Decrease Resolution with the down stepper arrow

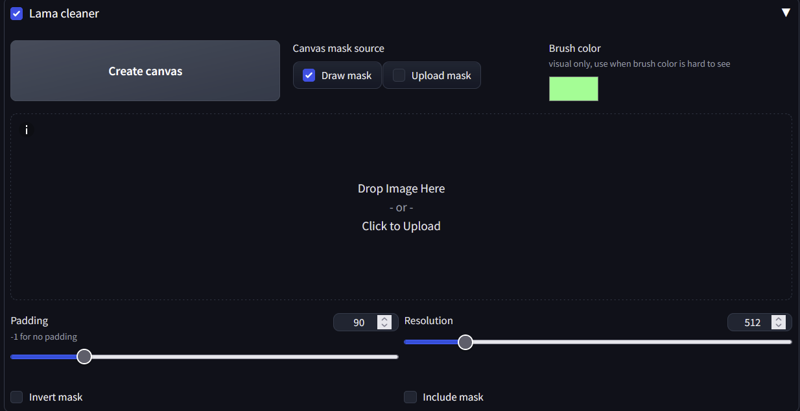pos(778,326)
